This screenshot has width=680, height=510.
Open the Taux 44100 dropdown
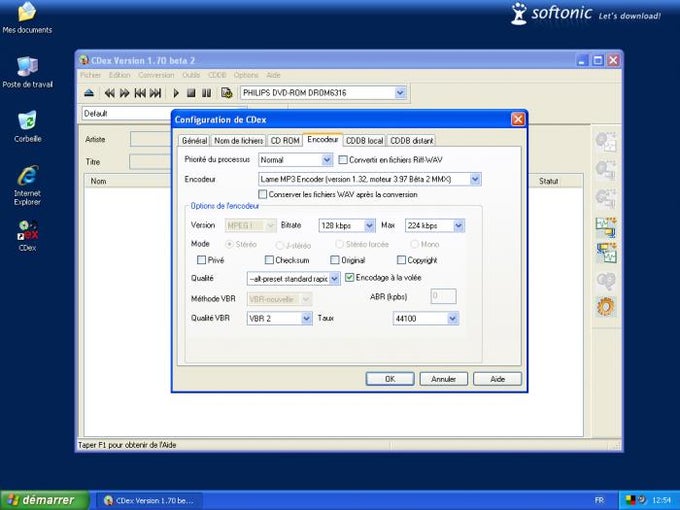(453, 318)
